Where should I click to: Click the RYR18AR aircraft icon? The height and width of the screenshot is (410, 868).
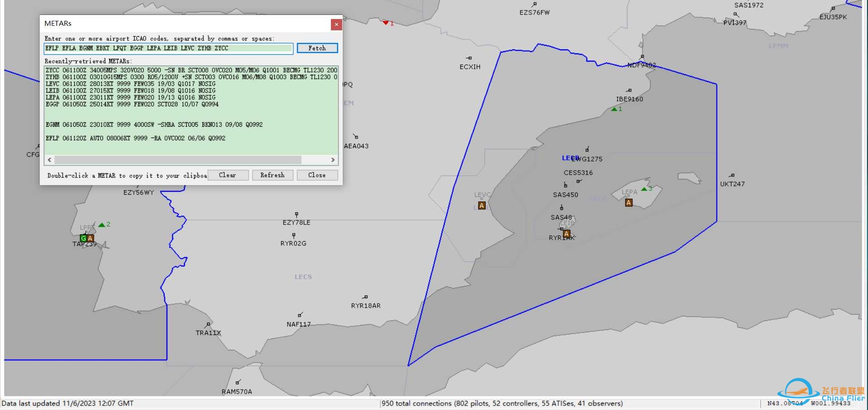[x=365, y=297]
